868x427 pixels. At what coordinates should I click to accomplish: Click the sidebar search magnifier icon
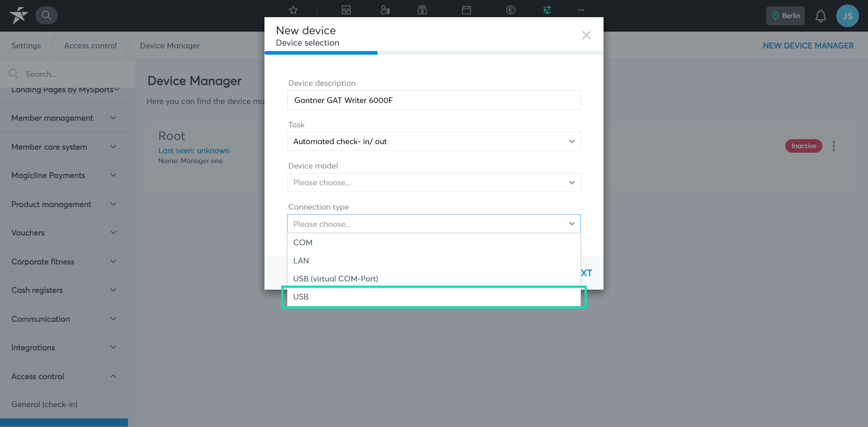(14, 74)
